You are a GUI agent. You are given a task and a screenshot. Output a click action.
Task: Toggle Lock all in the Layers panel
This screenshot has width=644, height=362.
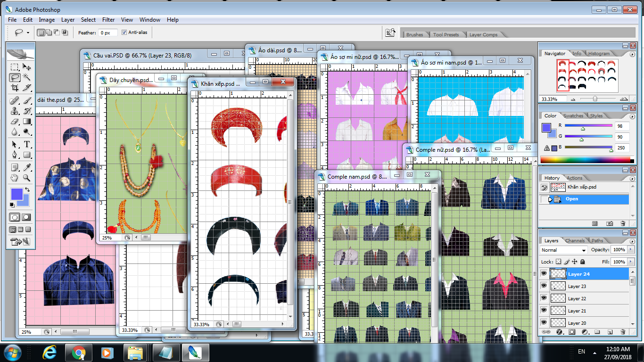[583, 262]
